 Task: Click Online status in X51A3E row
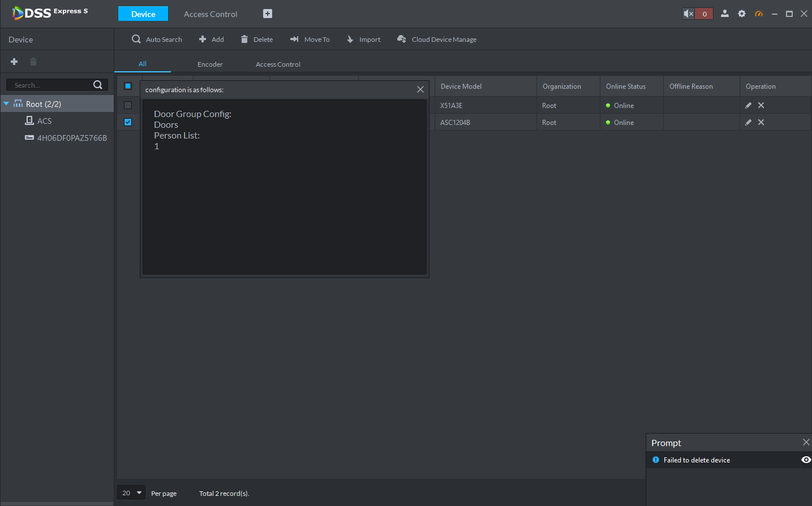620,106
